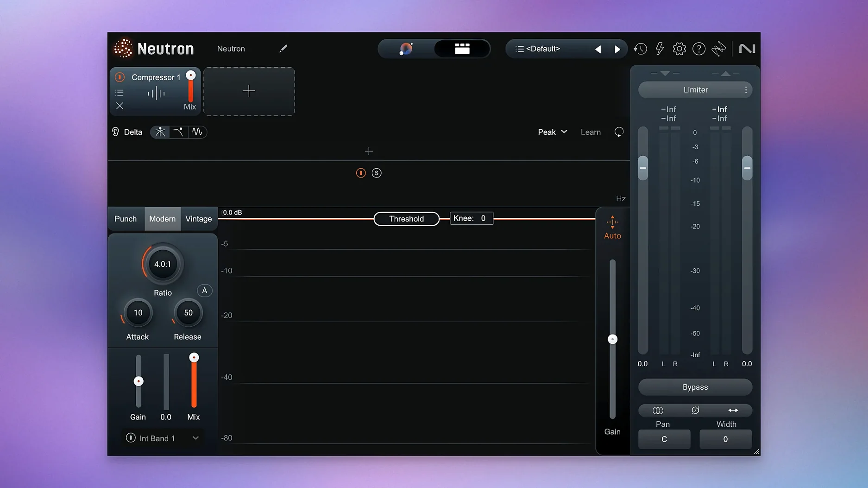Image resolution: width=868 pixels, height=488 pixels.
Task: Click the zero latency lightning icon
Action: tap(660, 49)
